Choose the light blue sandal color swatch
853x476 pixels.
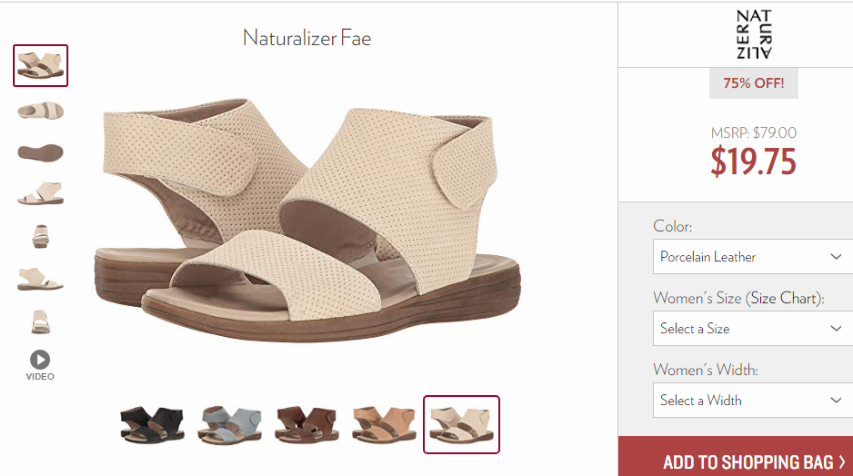pyautogui.click(x=230, y=424)
